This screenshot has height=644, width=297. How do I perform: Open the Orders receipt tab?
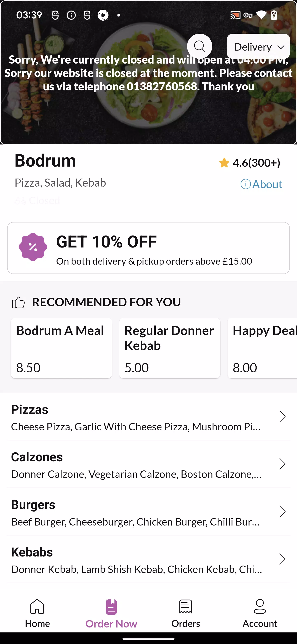click(x=186, y=613)
